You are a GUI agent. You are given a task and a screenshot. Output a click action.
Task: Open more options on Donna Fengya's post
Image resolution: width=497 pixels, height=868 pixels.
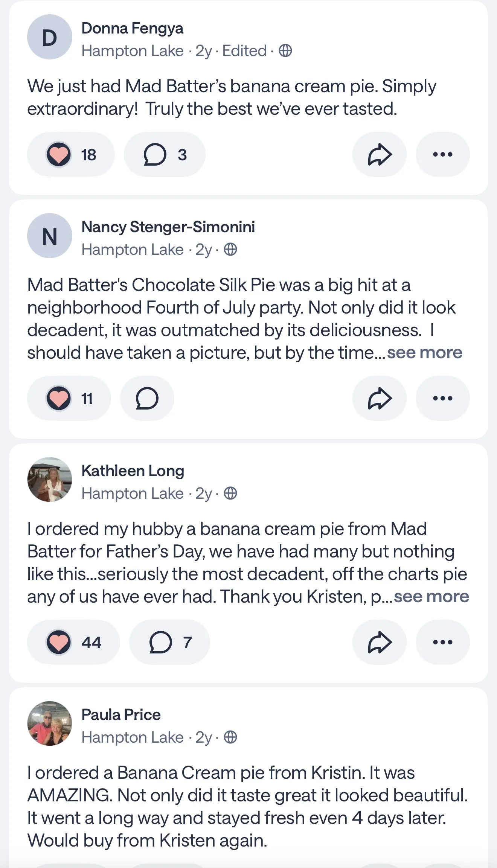pos(442,154)
